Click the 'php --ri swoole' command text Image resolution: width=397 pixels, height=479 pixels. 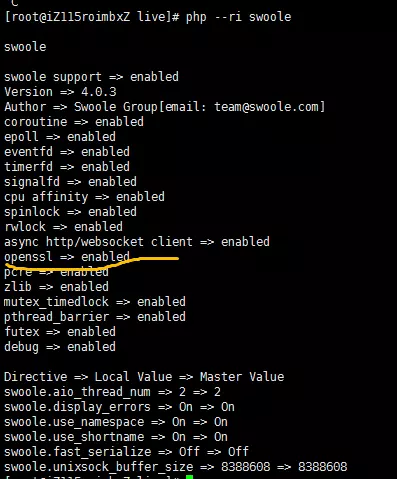[238, 17]
